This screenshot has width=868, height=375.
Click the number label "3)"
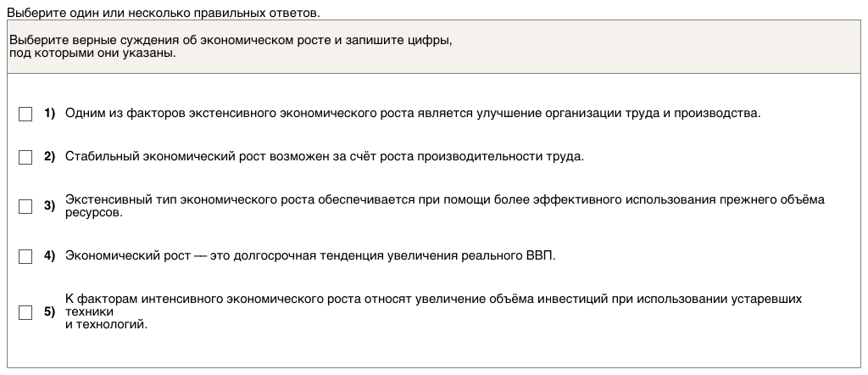click(49, 206)
